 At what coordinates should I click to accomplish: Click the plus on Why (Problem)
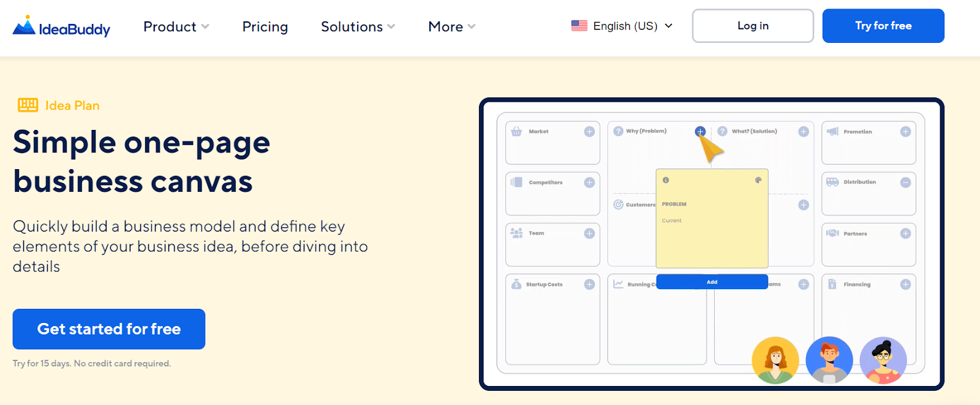tap(700, 131)
